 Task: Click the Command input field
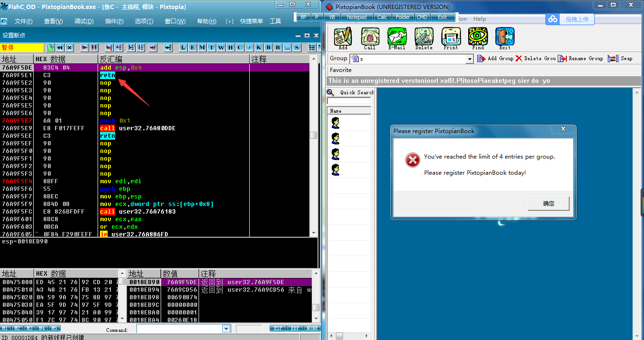point(179,329)
